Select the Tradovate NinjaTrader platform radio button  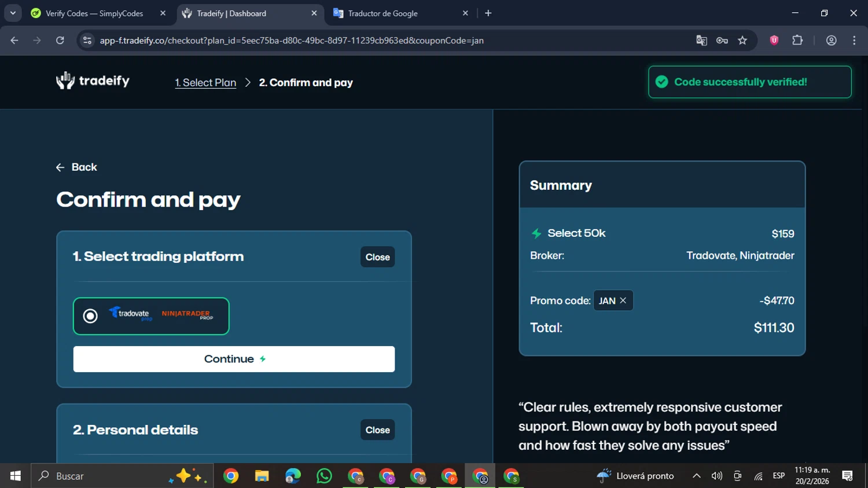[x=90, y=316]
